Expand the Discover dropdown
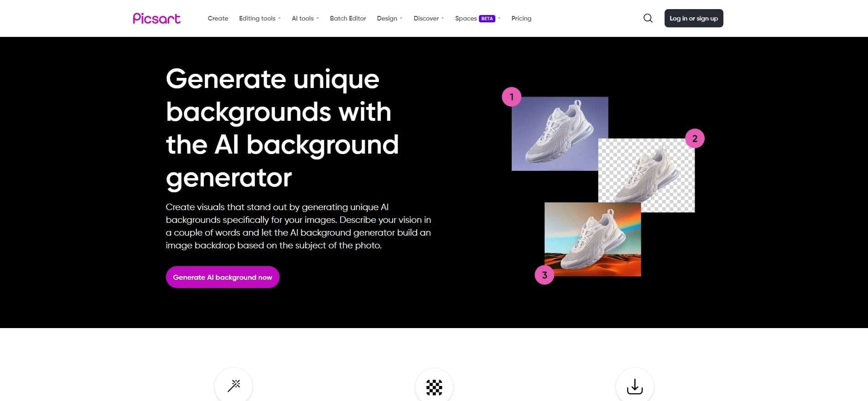 (x=429, y=18)
